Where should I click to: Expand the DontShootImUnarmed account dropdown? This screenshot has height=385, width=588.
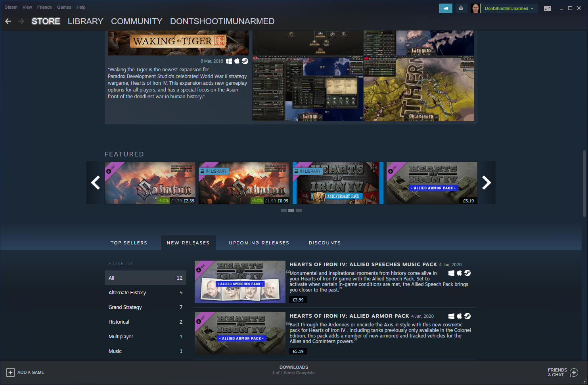[x=509, y=8]
